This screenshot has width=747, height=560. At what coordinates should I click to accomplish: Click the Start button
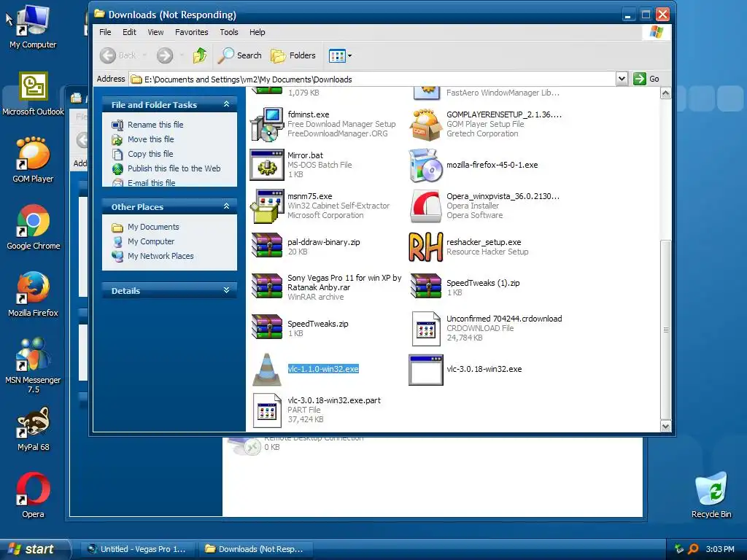pos(34,549)
